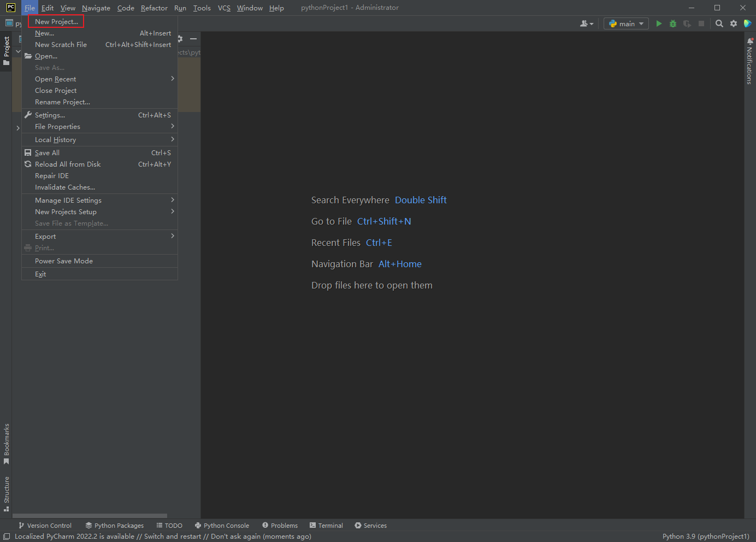
Task: Open IDE settings via the gear icon
Action: point(733,23)
